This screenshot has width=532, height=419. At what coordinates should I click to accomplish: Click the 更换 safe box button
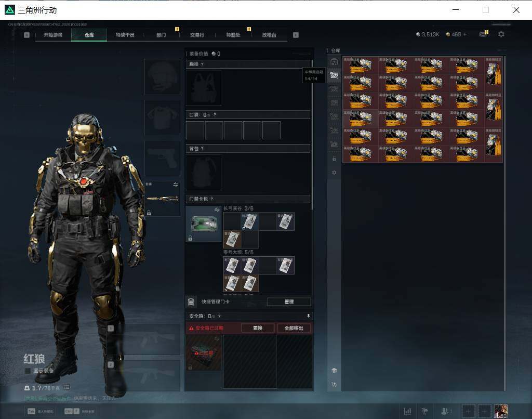(x=258, y=328)
